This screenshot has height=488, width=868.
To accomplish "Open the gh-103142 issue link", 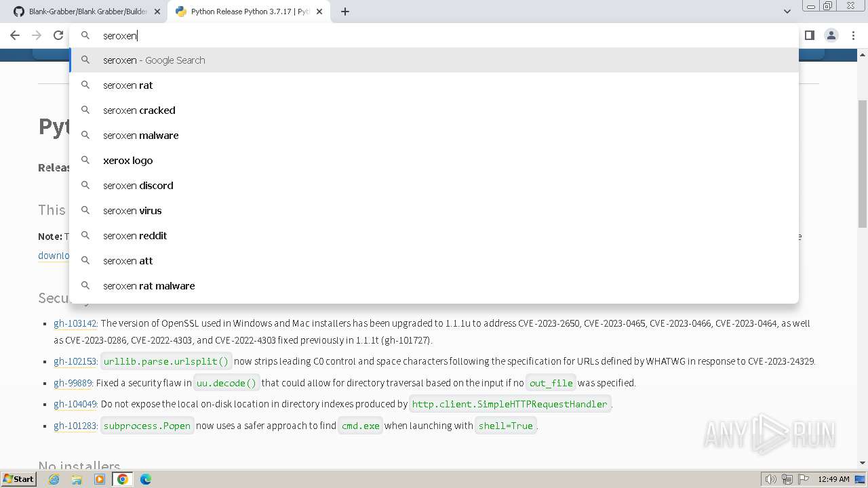I will click(x=75, y=323).
